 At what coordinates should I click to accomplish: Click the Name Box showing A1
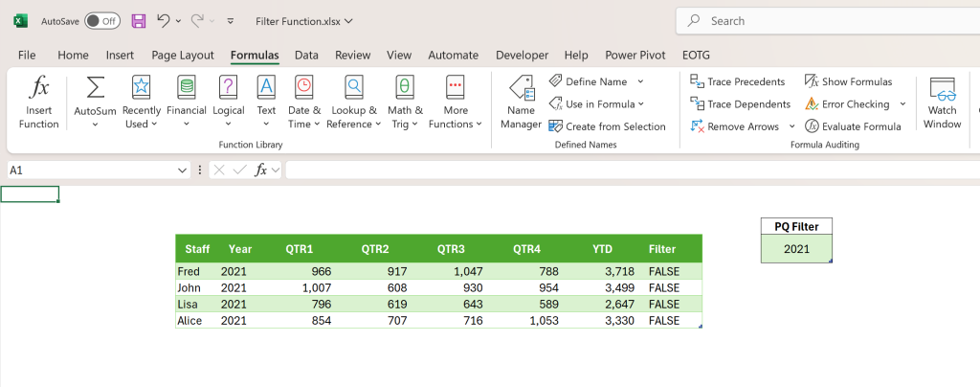[x=92, y=171]
